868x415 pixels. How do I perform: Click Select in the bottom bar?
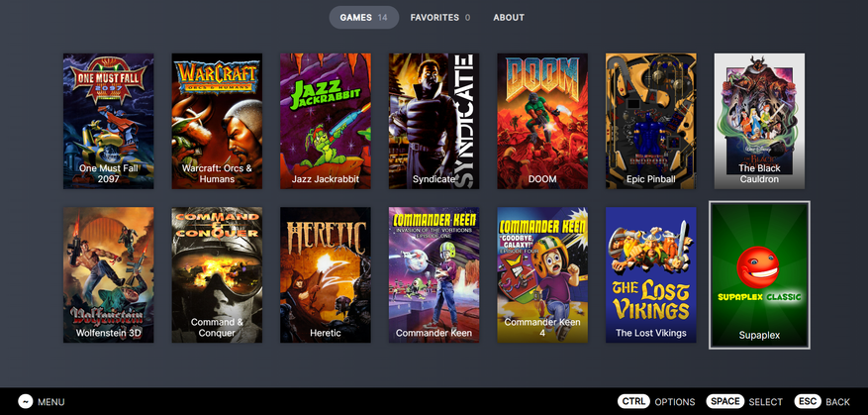766,402
